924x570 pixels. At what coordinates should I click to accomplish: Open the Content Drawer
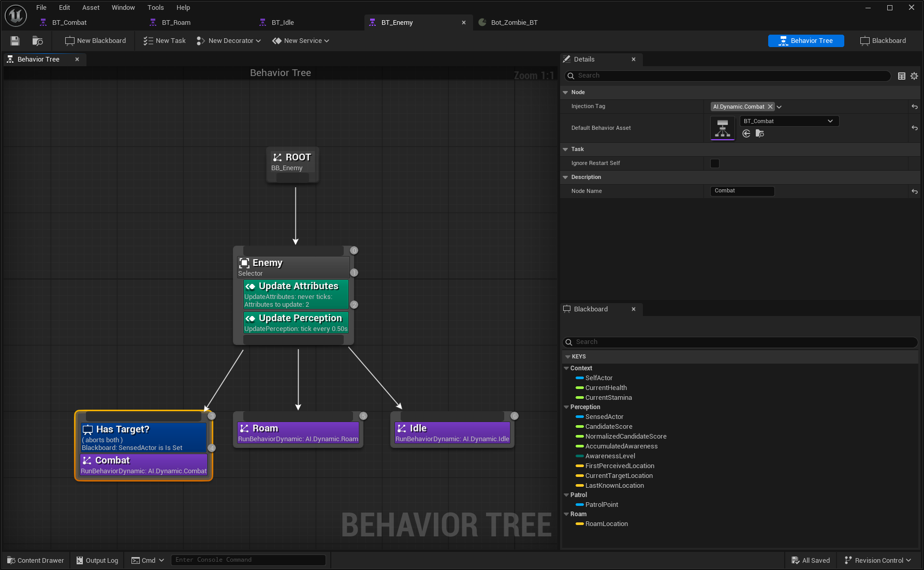click(x=35, y=560)
